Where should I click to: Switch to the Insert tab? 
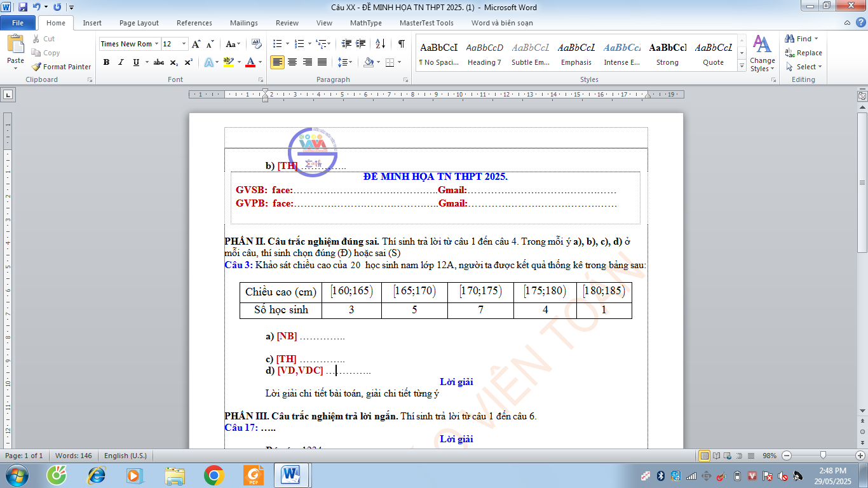click(x=92, y=23)
